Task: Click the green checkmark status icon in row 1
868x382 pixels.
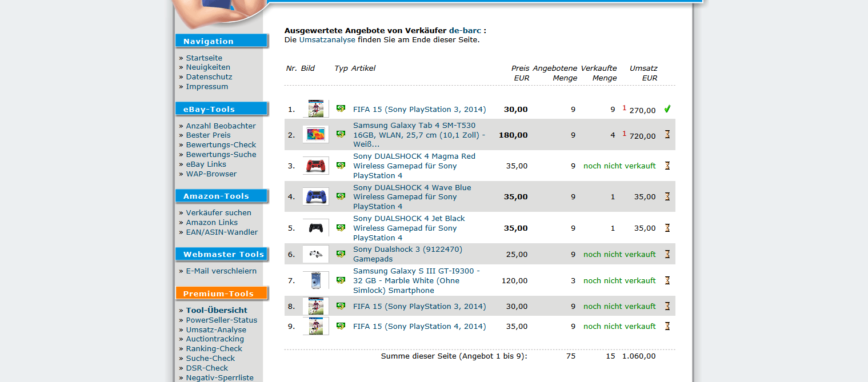Action: click(667, 108)
